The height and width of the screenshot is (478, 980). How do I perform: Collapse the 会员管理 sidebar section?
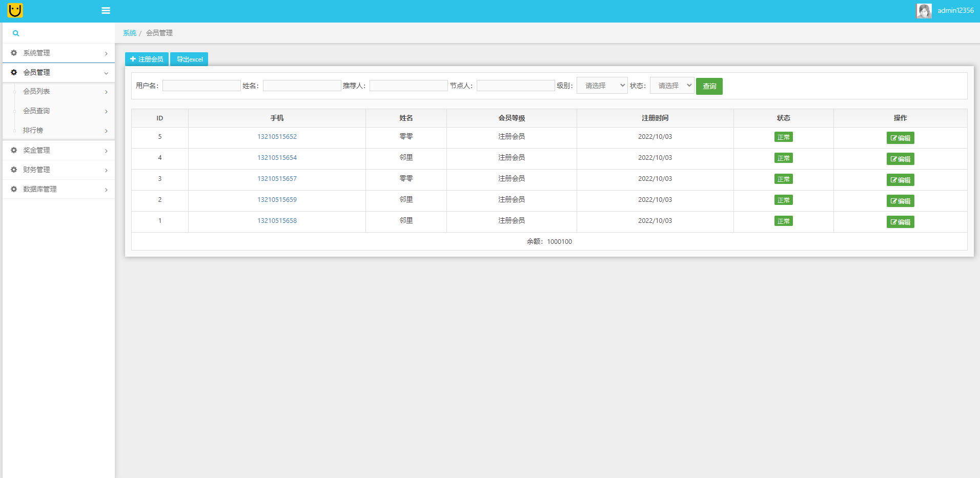pos(58,73)
